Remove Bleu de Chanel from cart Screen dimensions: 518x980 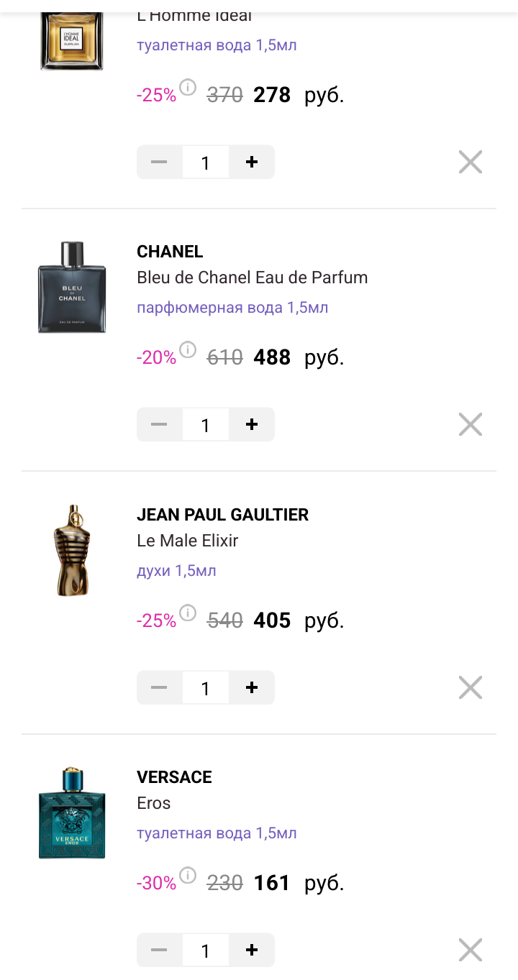coord(471,425)
